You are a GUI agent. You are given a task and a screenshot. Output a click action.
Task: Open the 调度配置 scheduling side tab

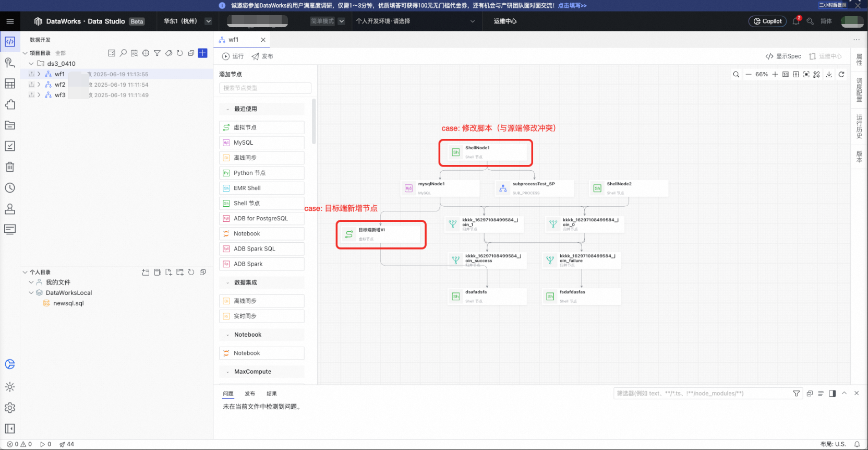click(x=859, y=90)
